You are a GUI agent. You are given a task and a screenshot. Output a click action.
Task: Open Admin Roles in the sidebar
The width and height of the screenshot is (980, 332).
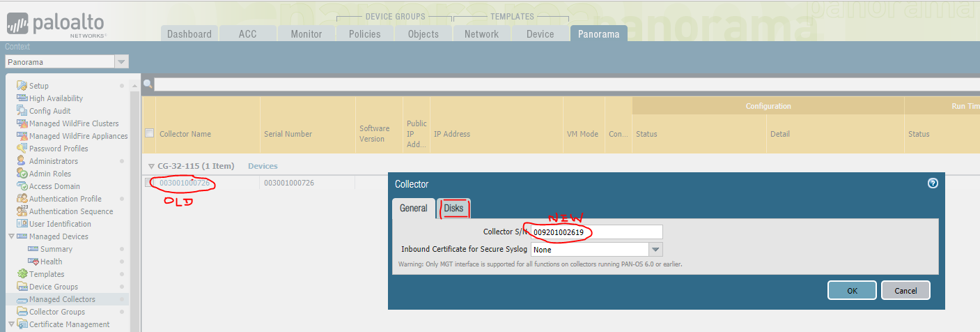[x=50, y=174]
